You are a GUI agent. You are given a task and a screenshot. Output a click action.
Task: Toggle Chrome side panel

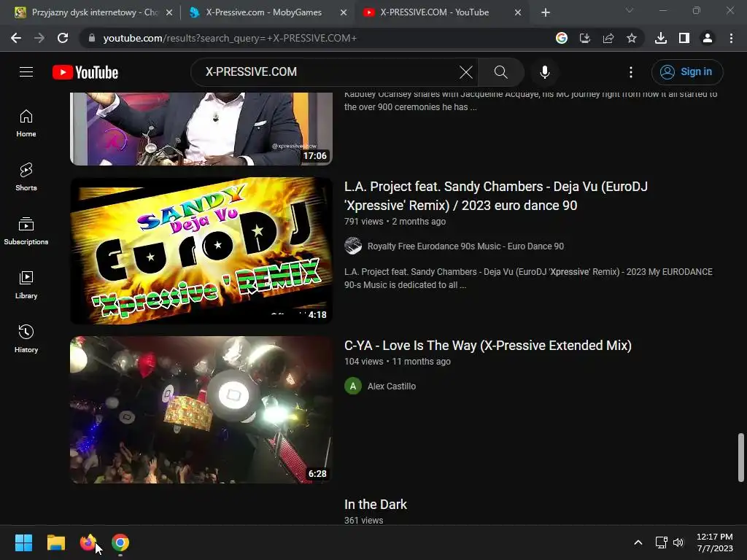[684, 38]
